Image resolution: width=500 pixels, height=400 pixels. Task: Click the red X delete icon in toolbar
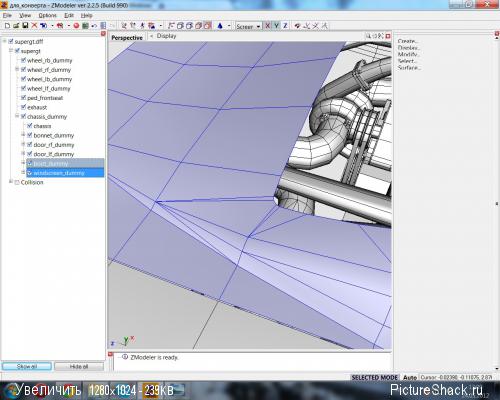[34, 26]
